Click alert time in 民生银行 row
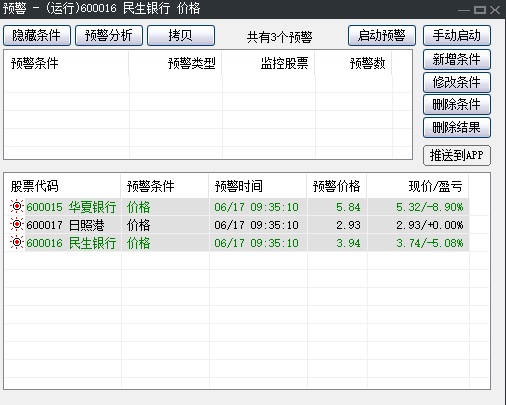The height and width of the screenshot is (405, 506). 256,243
